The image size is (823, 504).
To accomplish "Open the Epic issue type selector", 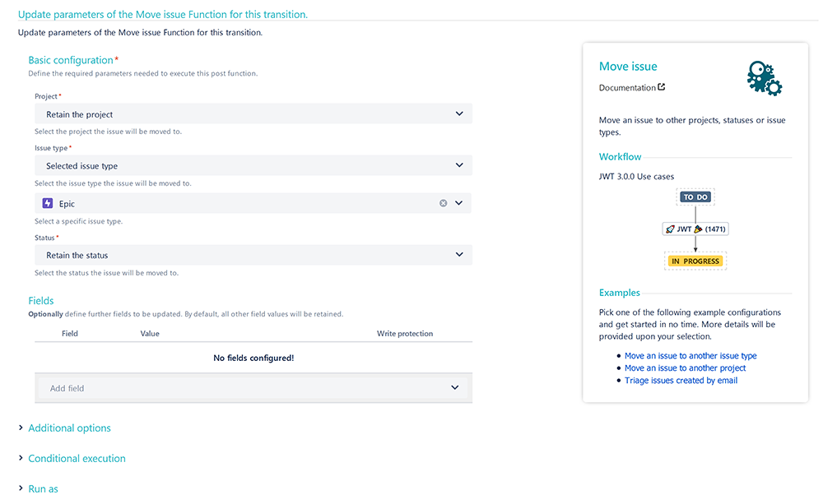I will (253, 203).
